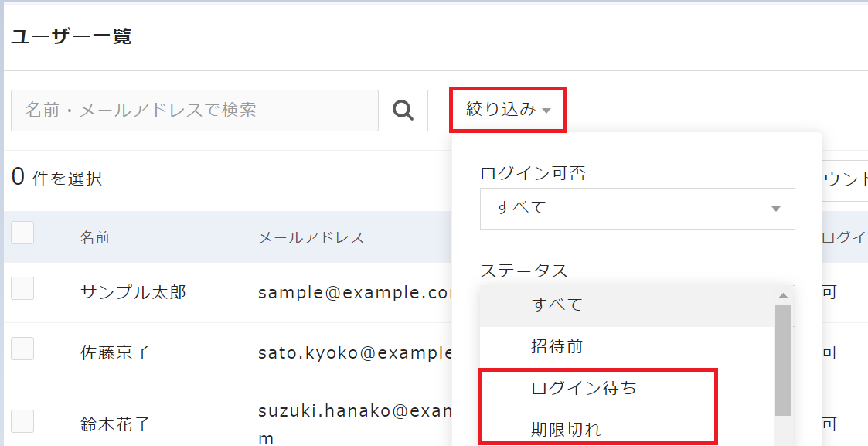
Task: Pick 期限切れ from the status list
Action: pyautogui.click(x=566, y=430)
